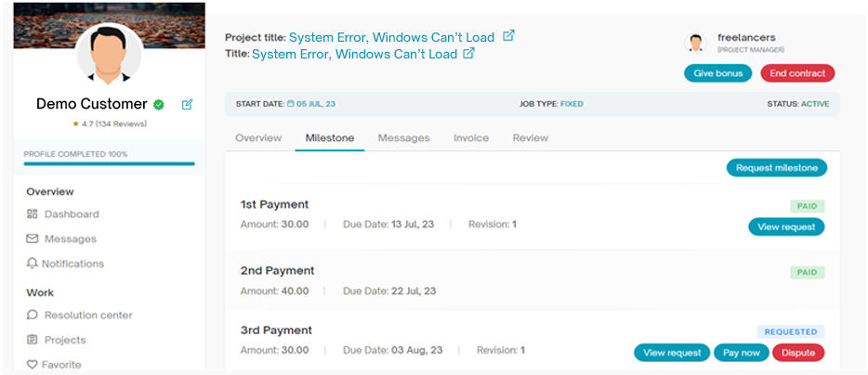Go to Notifications in sidebar
Screen dimensions: 868x375
(72, 264)
